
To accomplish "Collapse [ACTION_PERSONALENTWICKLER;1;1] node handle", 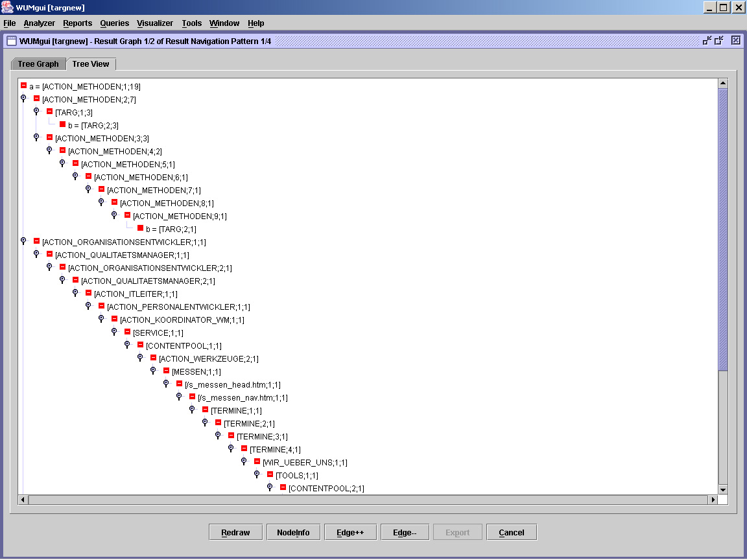I will (88, 306).
